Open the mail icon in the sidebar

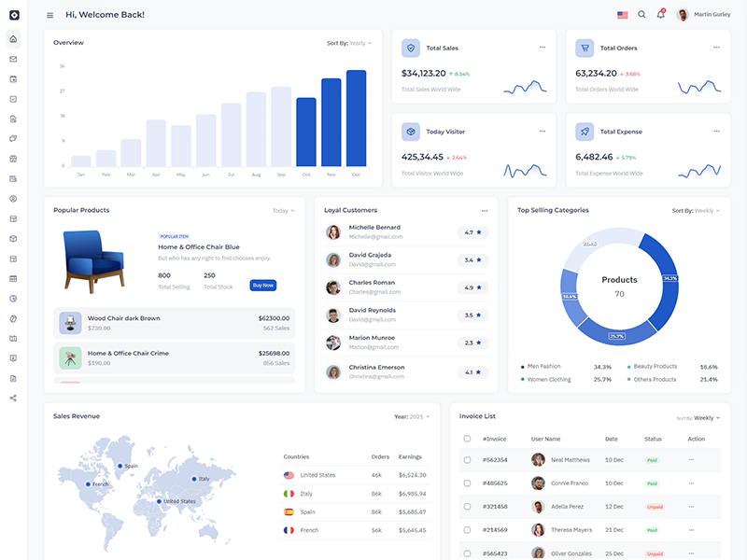pos(13,59)
